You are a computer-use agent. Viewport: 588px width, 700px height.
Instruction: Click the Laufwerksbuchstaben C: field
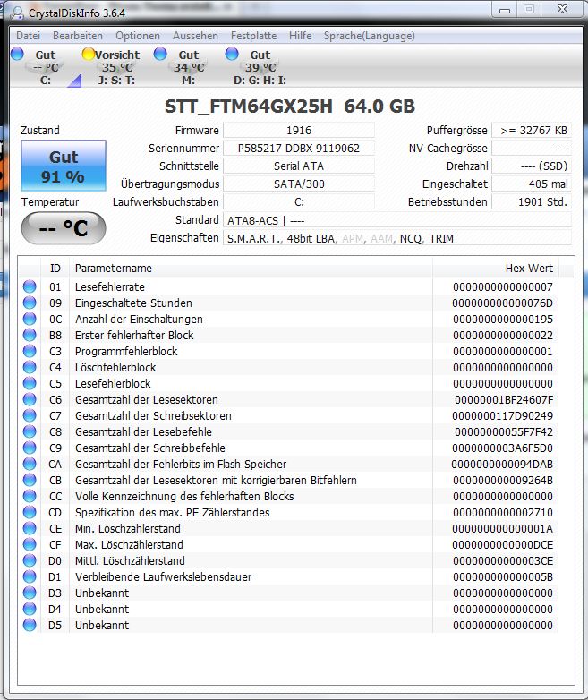(299, 201)
